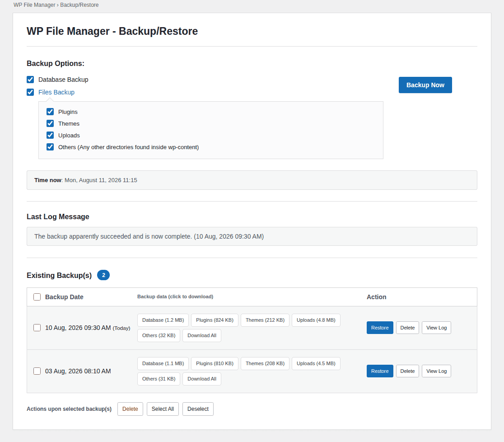
Task: Click the Backup data column header
Action: coord(175,296)
